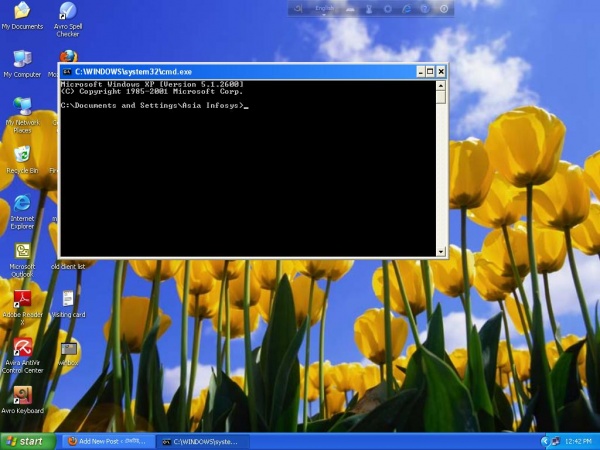Click the network connection tray icon
The height and width of the screenshot is (450, 600).
pyautogui.click(x=555, y=442)
